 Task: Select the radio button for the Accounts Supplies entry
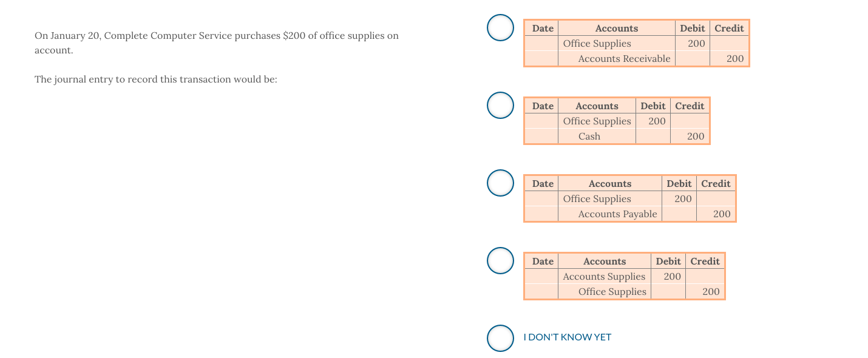point(500,260)
